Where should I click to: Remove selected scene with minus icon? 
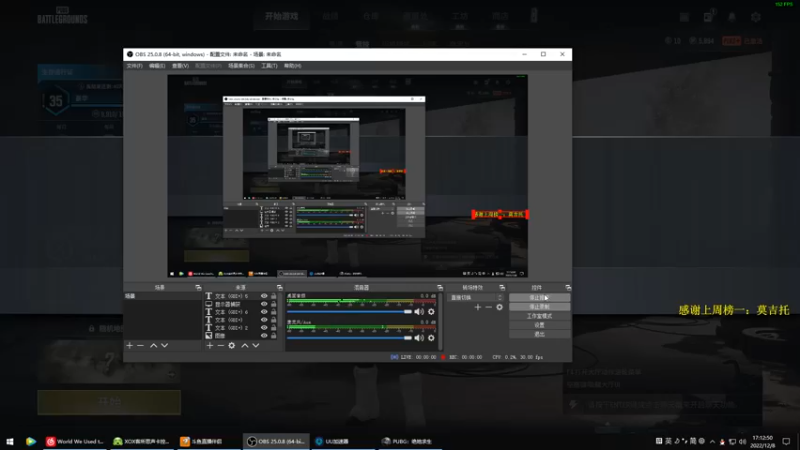[140, 345]
